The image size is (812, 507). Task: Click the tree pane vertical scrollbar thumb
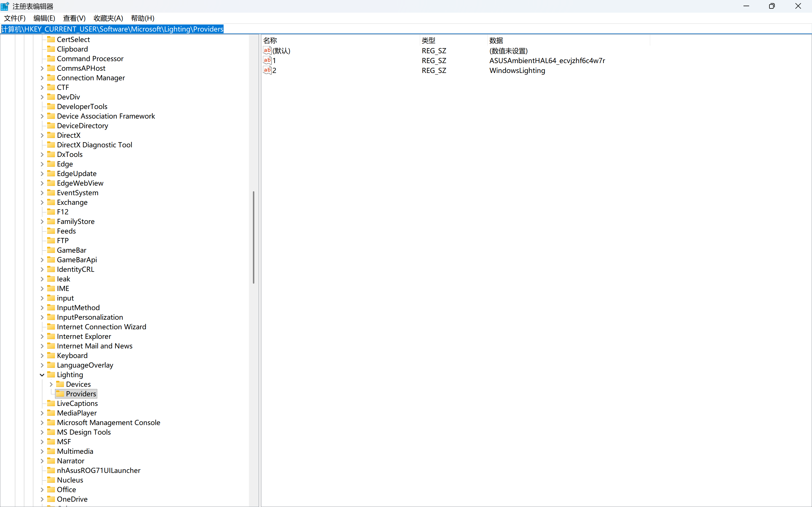pyautogui.click(x=253, y=237)
